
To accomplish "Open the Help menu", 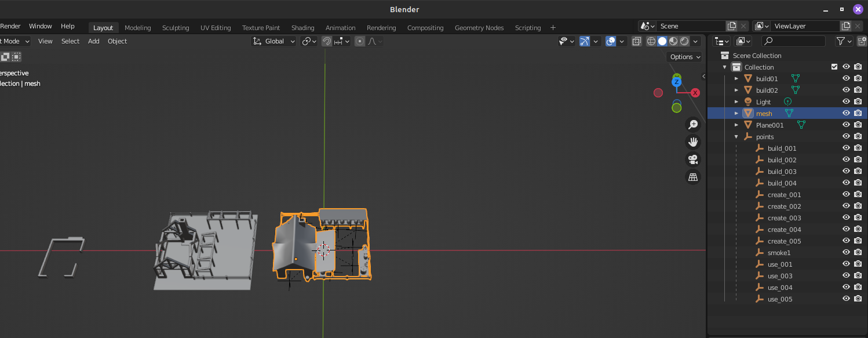I will (68, 26).
